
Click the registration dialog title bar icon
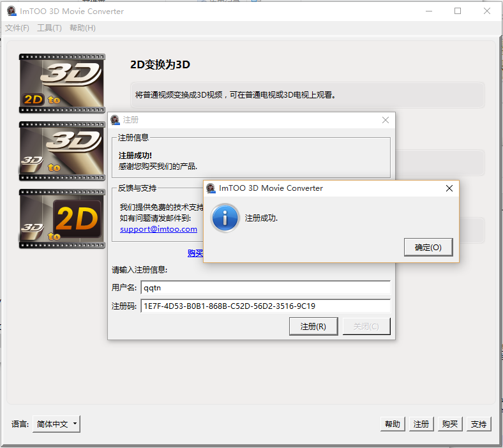116,120
